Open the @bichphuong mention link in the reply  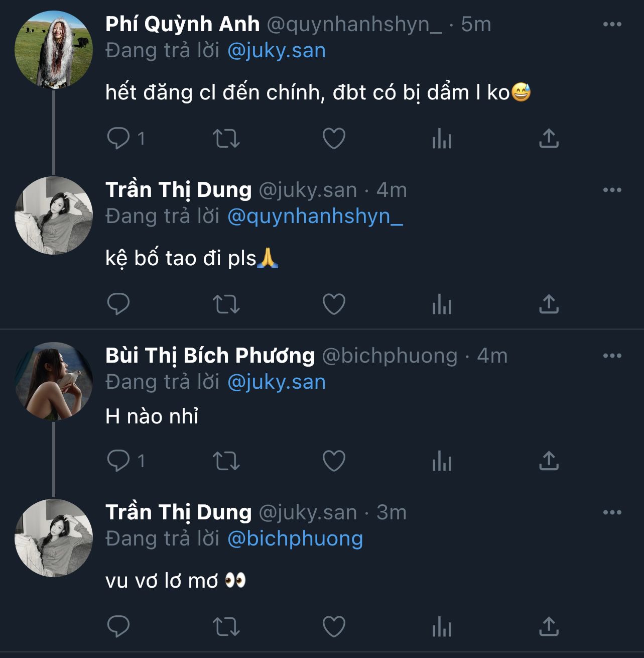pyautogui.click(x=295, y=538)
